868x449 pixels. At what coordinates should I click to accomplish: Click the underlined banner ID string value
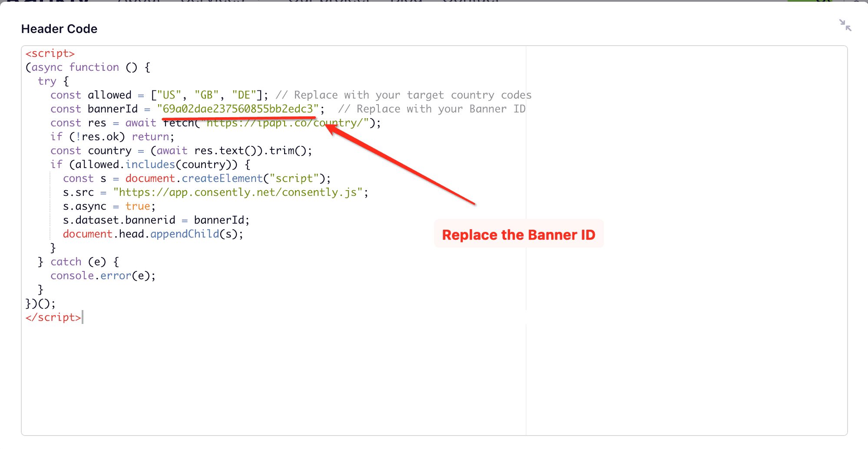[x=238, y=109]
